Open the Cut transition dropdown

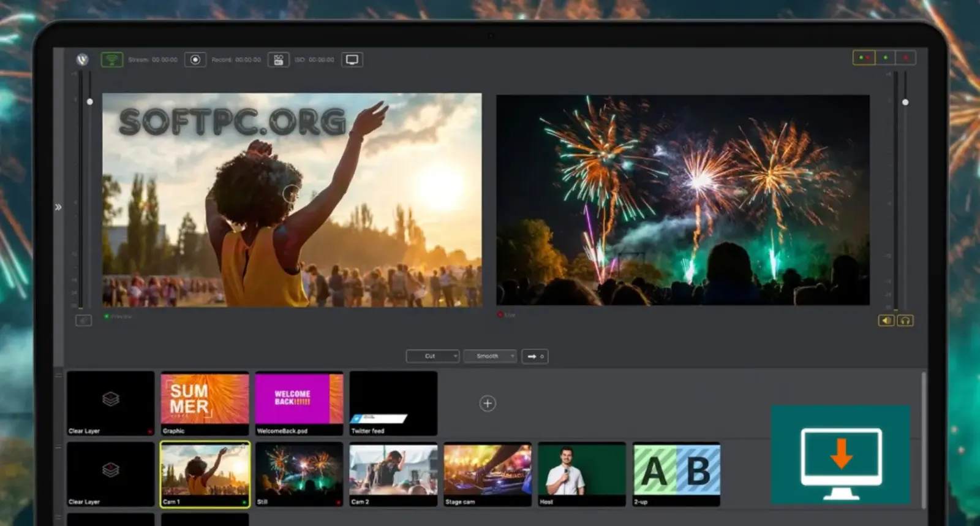pyautogui.click(x=432, y=356)
